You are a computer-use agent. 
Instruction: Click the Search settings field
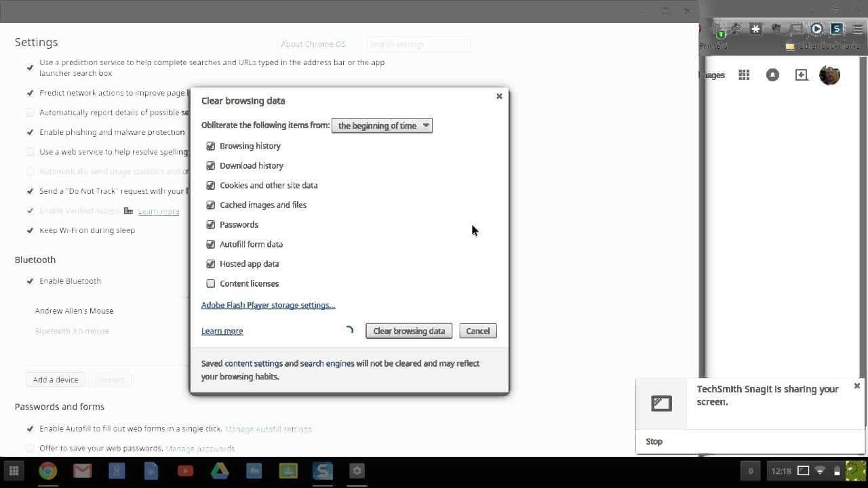tap(418, 44)
